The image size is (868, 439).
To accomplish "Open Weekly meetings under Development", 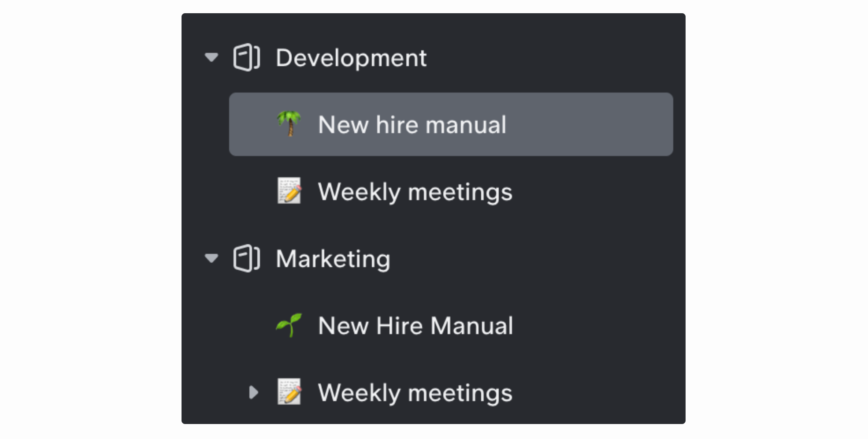I will [x=415, y=192].
